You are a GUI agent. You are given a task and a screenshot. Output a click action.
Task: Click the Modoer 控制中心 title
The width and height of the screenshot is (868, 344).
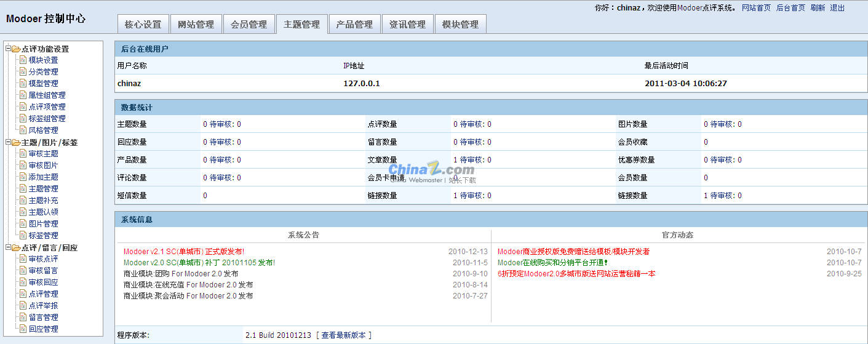click(x=46, y=18)
